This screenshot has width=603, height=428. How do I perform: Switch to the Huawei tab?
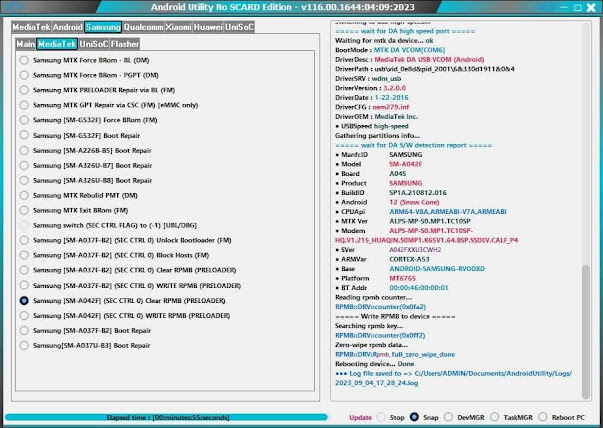click(208, 27)
